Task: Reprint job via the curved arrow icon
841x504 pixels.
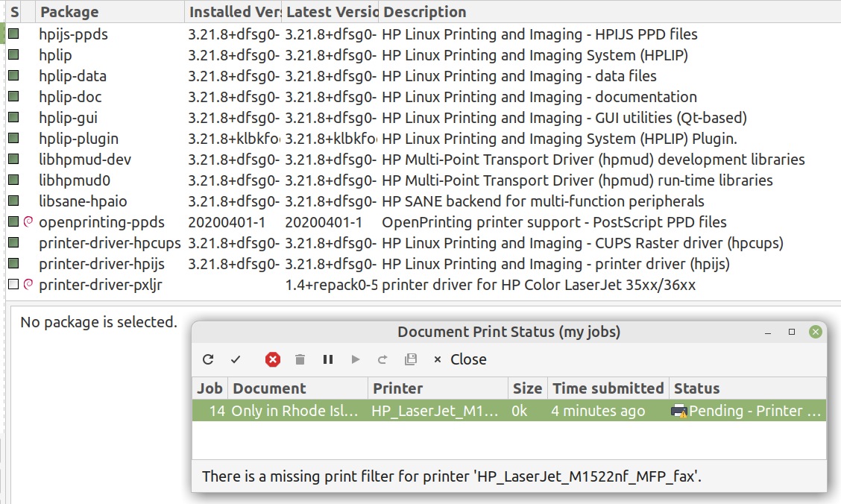Action: [382, 359]
